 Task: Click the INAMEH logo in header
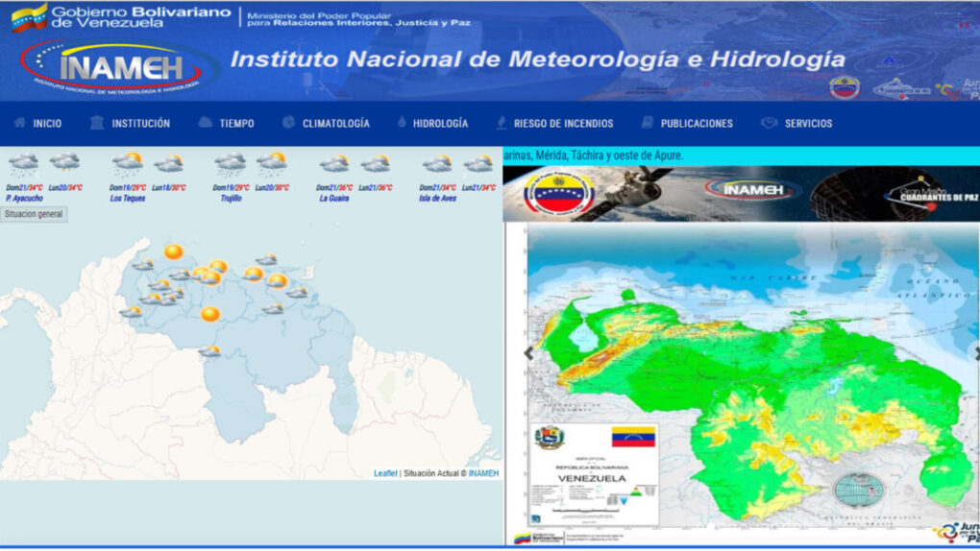(x=117, y=65)
